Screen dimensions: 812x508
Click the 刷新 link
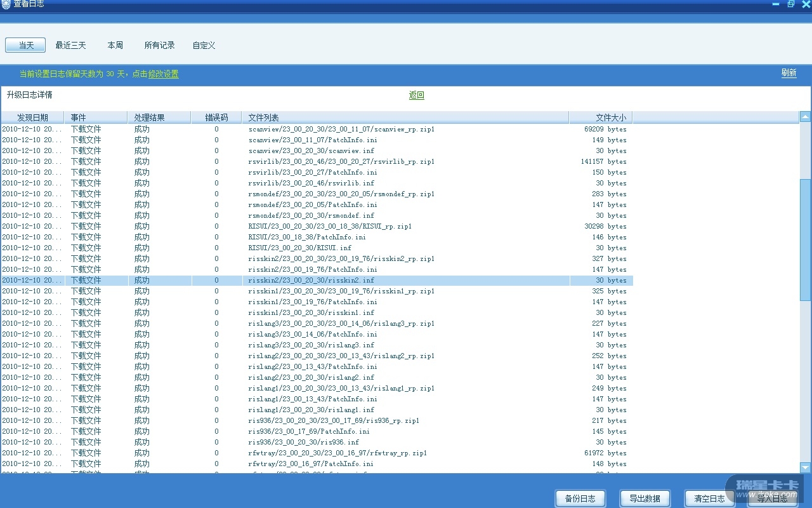pyautogui.click(x=789, y=73)
